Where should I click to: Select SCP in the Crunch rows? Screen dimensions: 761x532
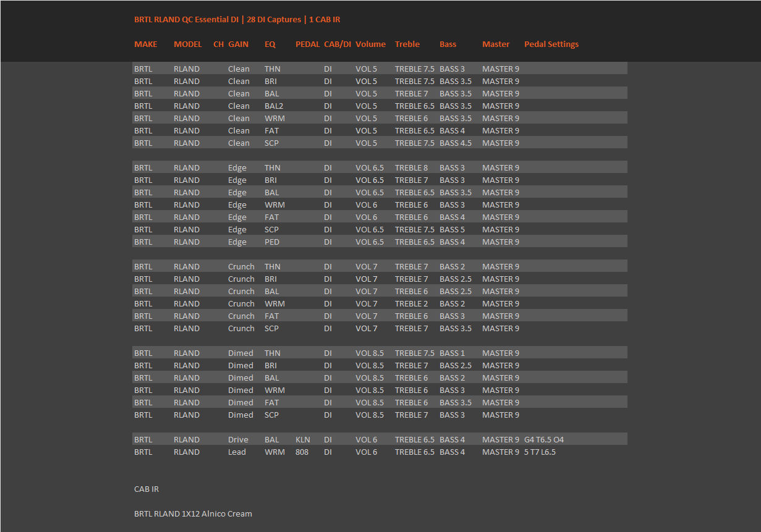[x=271, y=328]
